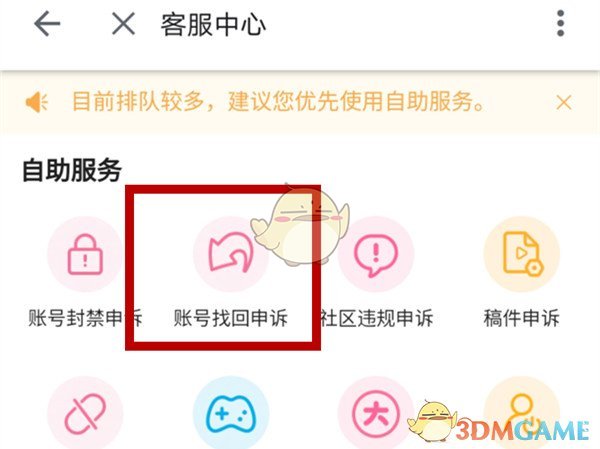Close the page with the X icon
This screenshot has width=600, height=449.
point(123,24)
